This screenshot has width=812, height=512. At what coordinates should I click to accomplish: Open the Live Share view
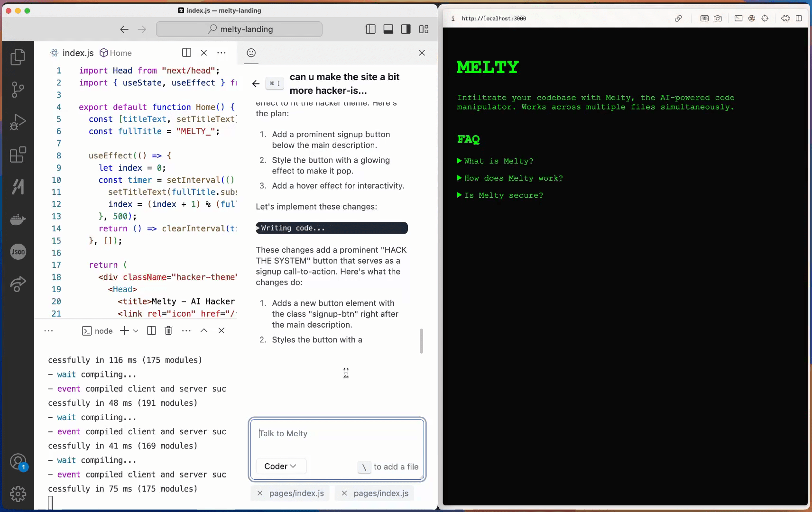click(18, 284)
